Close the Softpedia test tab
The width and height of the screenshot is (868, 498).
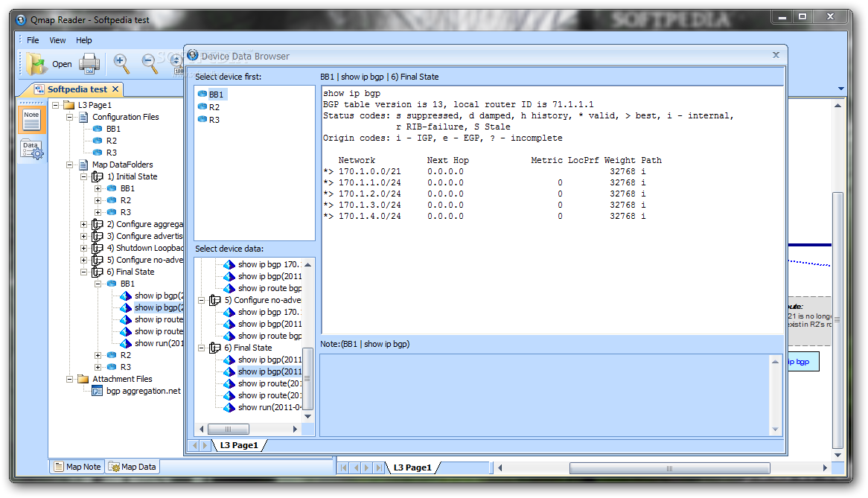(x=115, y=89)
